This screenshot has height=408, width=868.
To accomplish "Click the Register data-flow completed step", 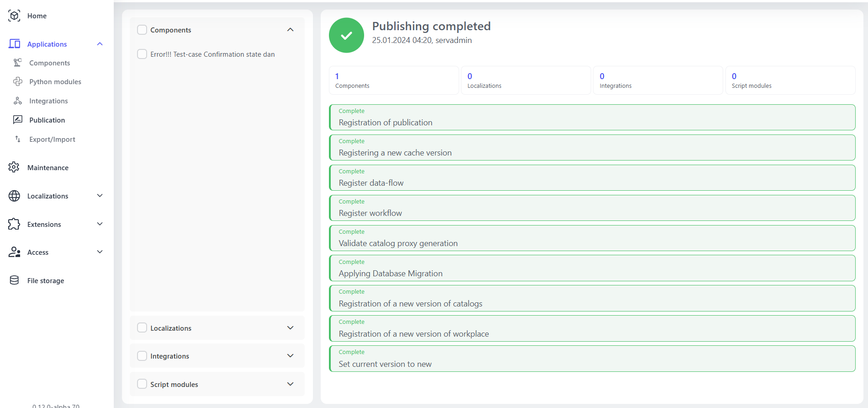I will coord(592,178).
